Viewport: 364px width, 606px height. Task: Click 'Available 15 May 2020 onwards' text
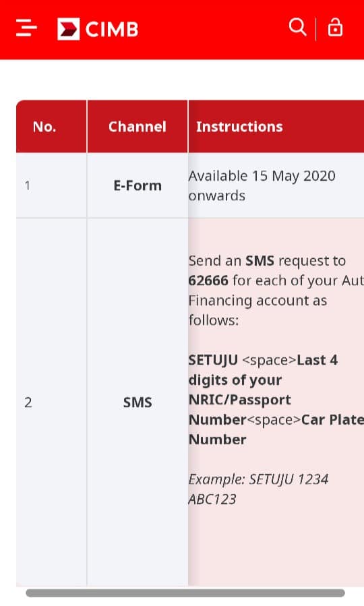click(x=262, y=185)
